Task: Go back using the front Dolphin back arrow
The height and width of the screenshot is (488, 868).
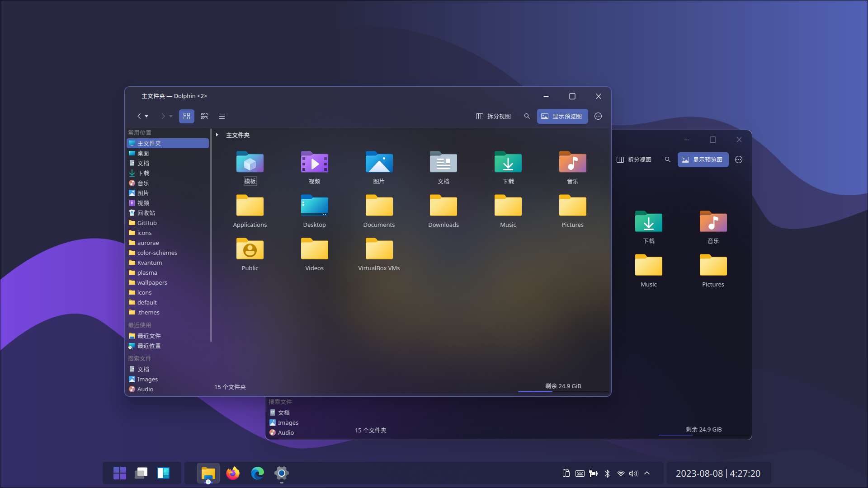Action: [139, 116]
